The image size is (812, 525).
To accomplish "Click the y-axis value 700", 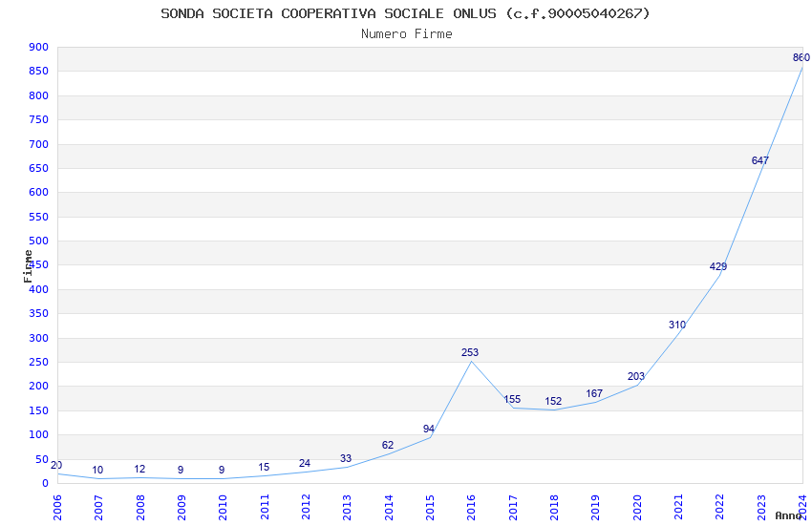I will [x=39, y=144].
